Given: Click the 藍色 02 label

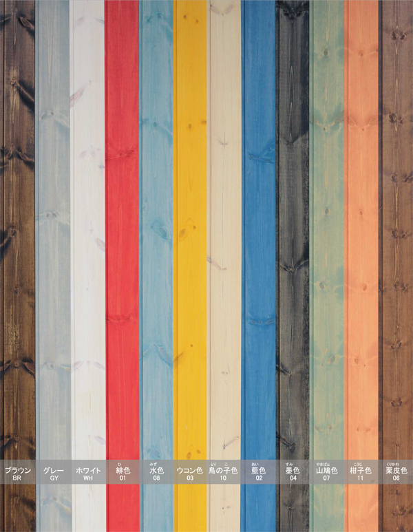Looking at the screenshot, I should point(259,473).
